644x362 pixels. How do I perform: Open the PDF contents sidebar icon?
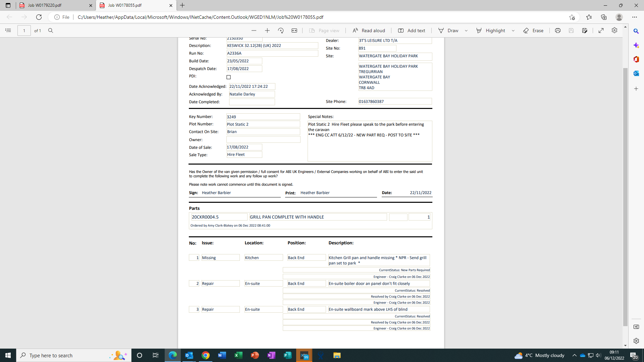(8, 31)
